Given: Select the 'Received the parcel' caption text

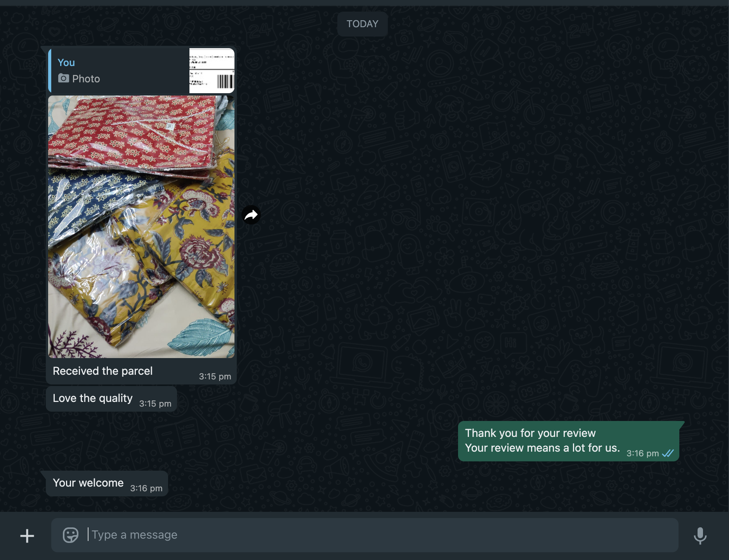Looking at the screenshot, I should (x=102, y=371).
